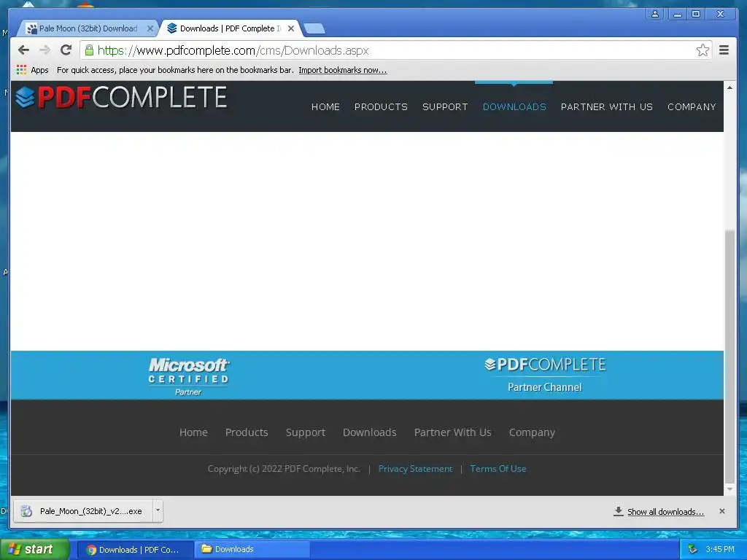747x560 pixels.
Task: Go back using browser back arrow
Action: pyautogui.click(x=23, y=50)
